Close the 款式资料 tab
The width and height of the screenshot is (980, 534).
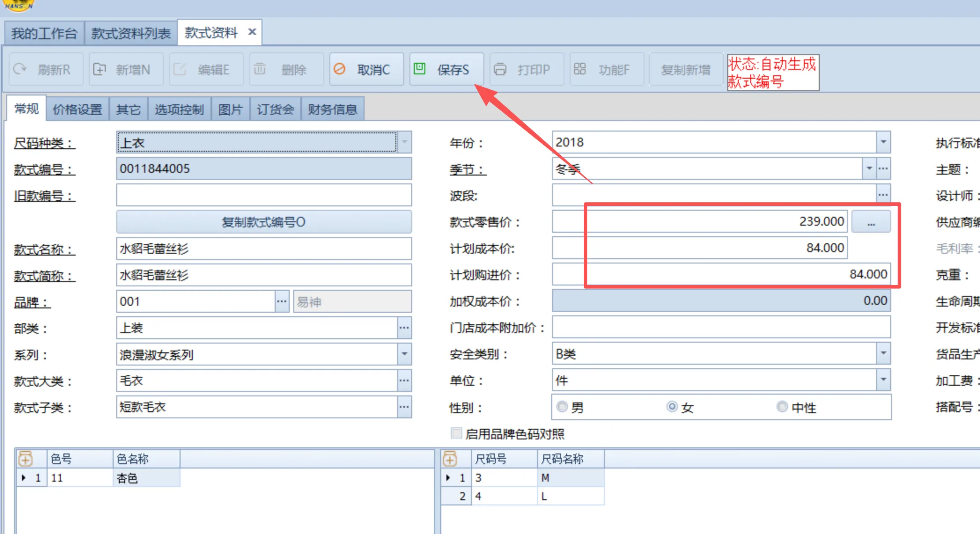coord(252,32)
